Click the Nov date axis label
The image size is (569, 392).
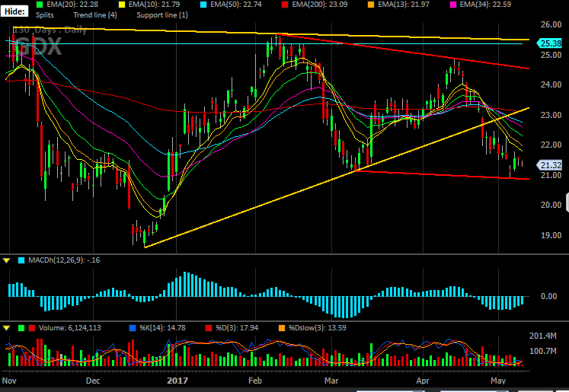point(9,381)
